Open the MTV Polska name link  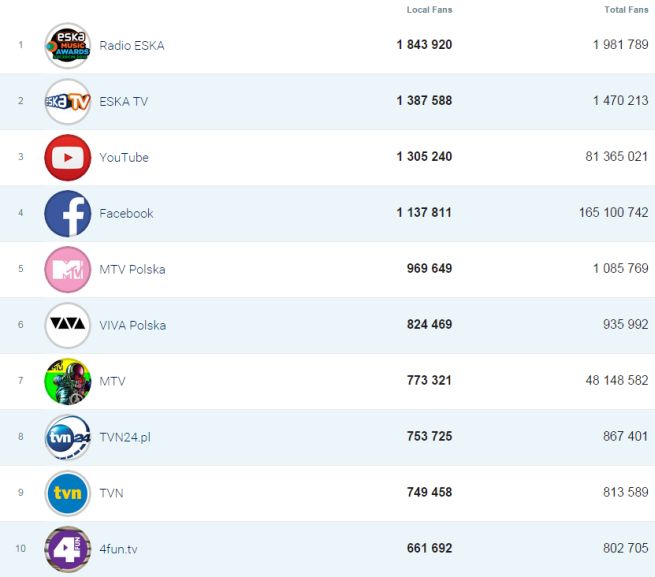[132, 269]
